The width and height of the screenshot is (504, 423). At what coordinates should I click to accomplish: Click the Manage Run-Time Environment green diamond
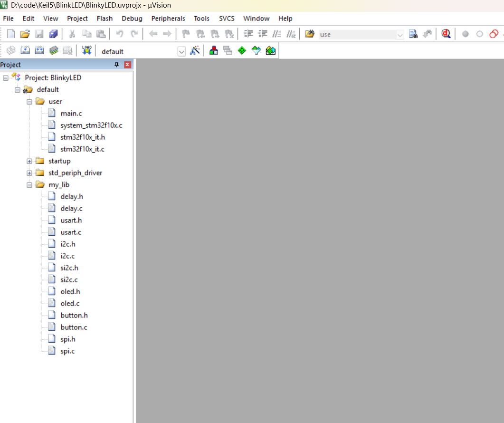point(242,50)
